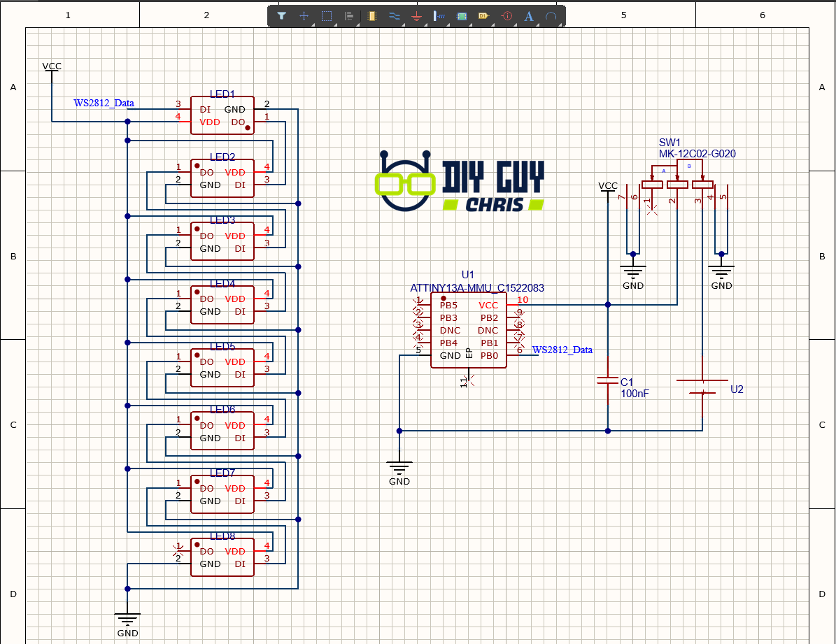The image size is (836, 644).
Task: Click the place part component icon
Action: point(372,16)
